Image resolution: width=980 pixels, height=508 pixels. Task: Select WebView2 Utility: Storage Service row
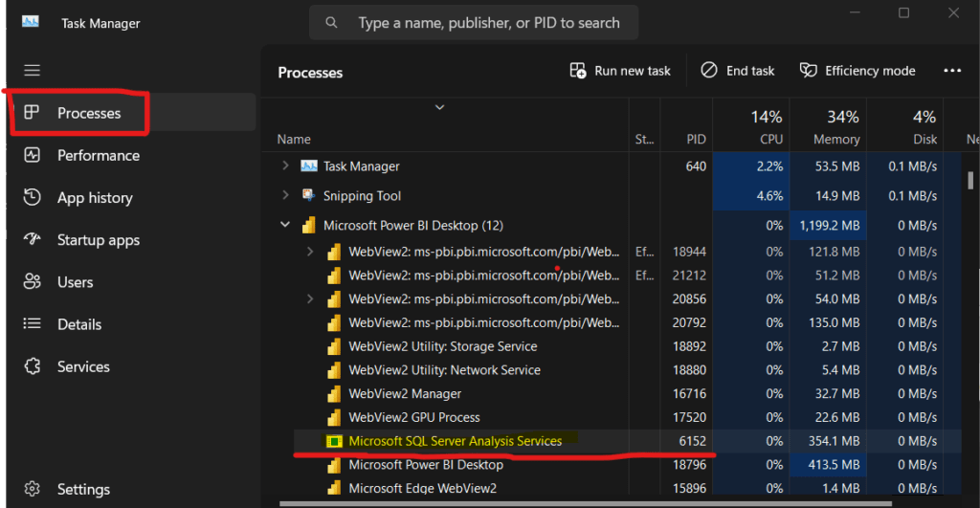pyautogui.click(x=627, y=346)
